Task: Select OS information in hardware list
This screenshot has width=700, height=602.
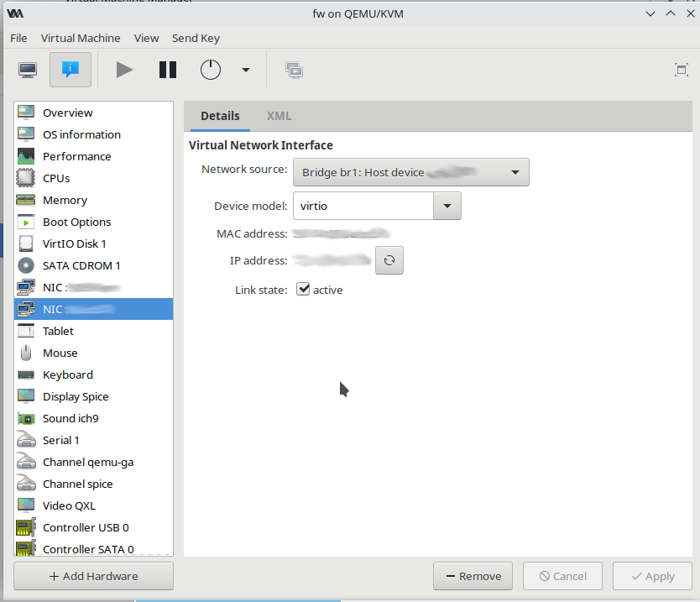Action: pos(94,134)
